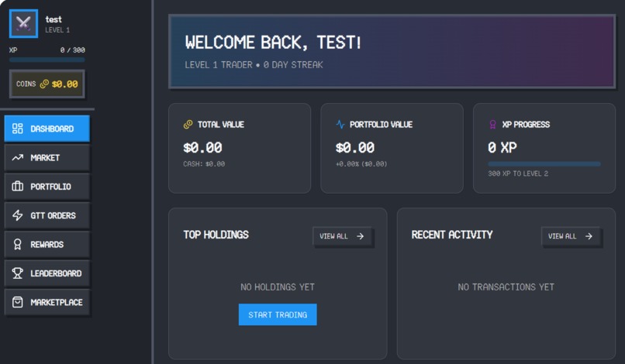Click View All in Top Holdings
The image size is (625, 364).
pos(342,236)
